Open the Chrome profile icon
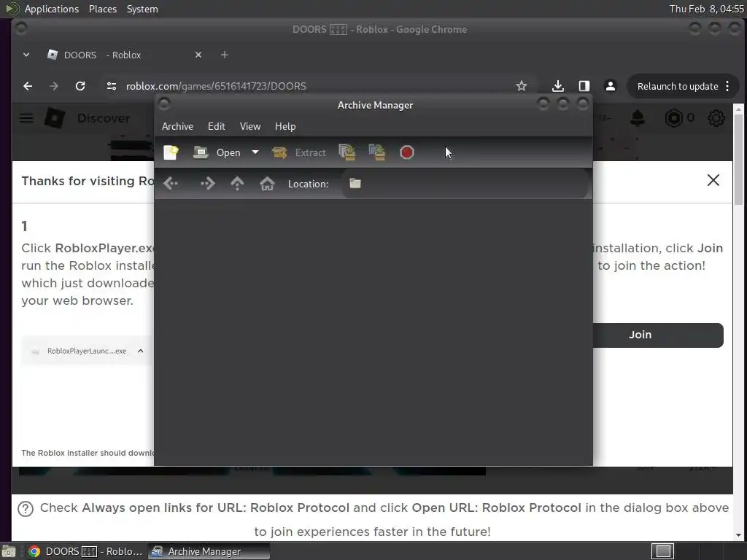The image size is (747, 560). (610, 86)
